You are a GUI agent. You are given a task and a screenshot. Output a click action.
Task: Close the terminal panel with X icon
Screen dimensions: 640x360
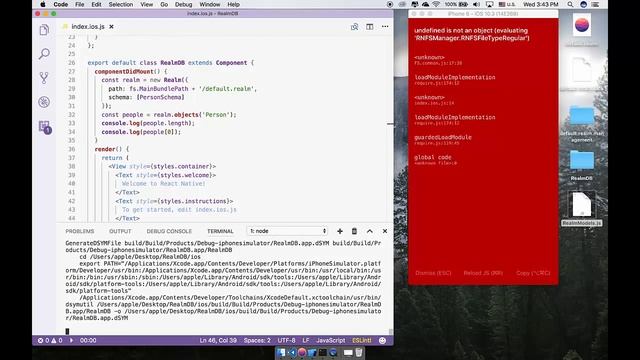[384, 231]
